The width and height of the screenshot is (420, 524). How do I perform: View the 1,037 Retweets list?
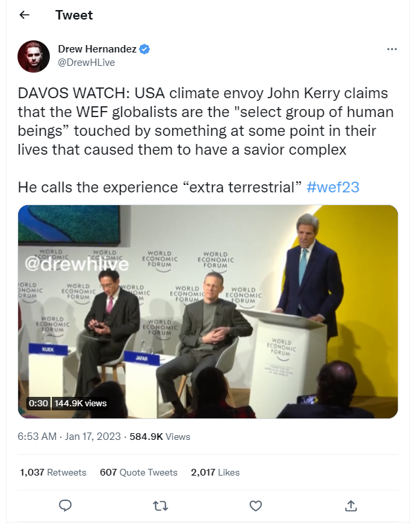click(x=53, y=473)
